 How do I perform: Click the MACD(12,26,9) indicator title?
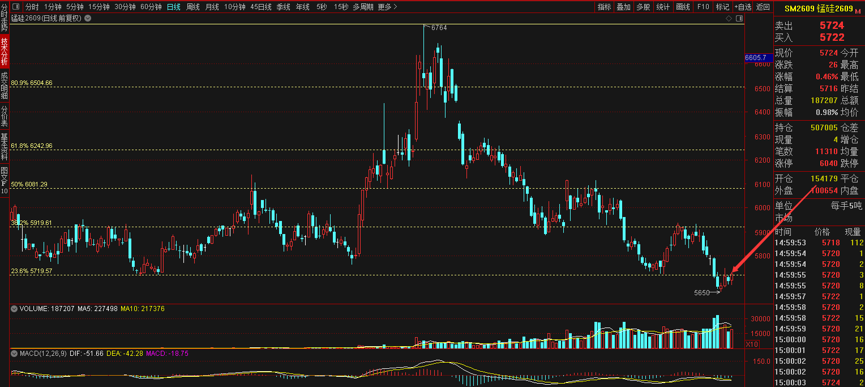pyautogui.click(x=42, y=353)
